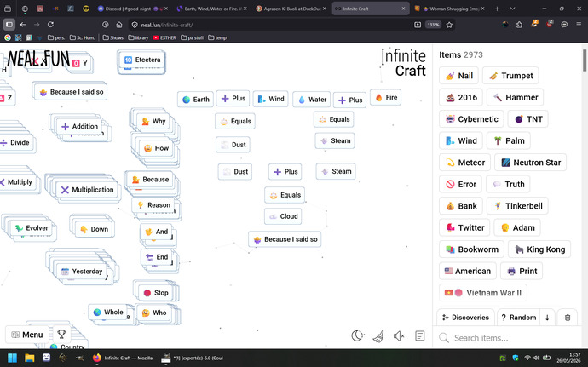
Task: Clear canvas with the broom icon
Action: point(378,336)
